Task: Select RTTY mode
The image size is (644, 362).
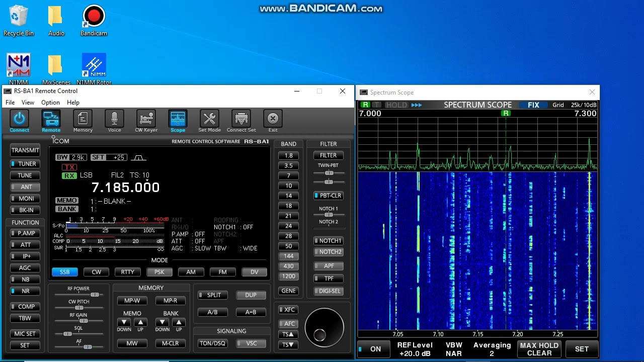Action: [128, 272]
